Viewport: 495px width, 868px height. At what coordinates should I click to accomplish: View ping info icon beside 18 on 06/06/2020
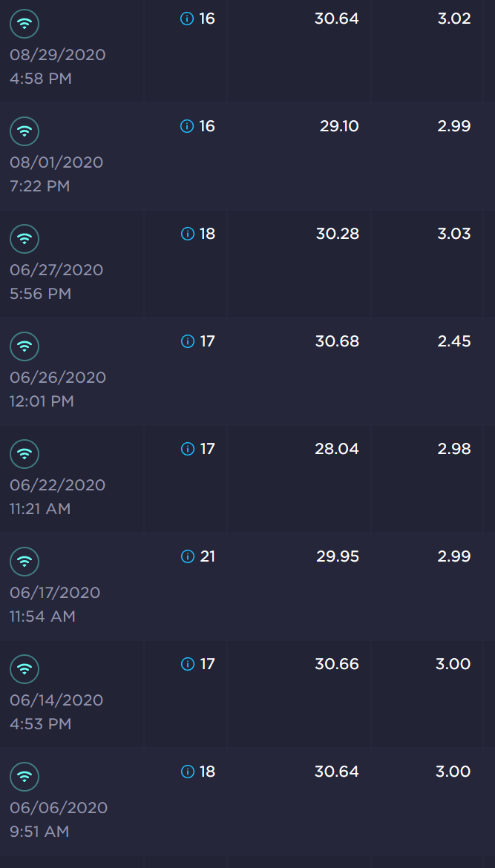pos(188,772)
